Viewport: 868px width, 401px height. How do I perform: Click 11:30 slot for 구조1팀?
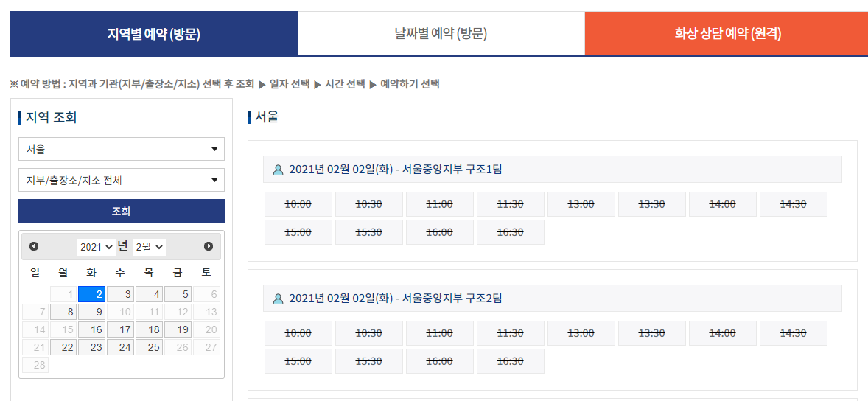[511, 204]
